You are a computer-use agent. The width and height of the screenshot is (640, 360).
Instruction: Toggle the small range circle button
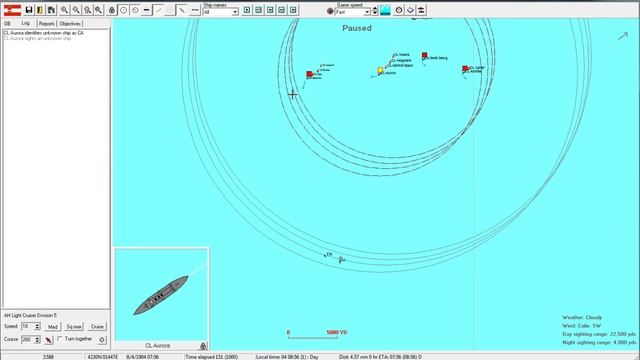coord(135,10)
